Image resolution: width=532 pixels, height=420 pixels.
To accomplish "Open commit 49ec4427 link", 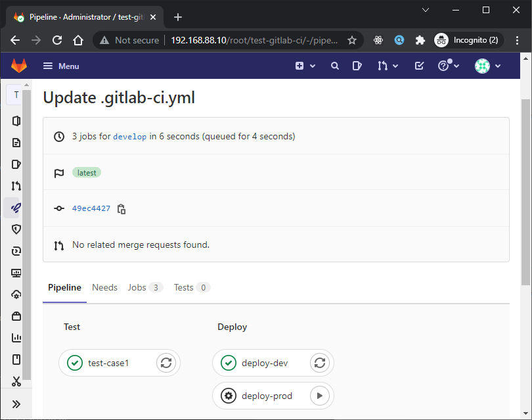I will tap(91, 208).
